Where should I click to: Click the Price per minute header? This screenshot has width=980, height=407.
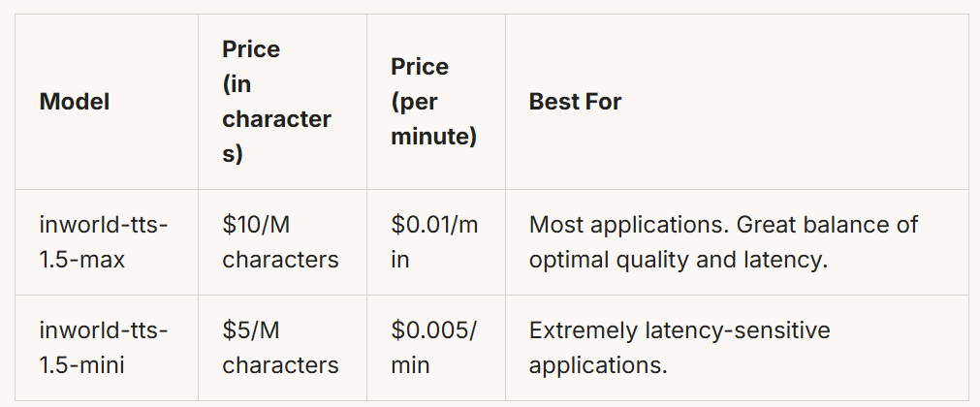click(x=433, y=102)
